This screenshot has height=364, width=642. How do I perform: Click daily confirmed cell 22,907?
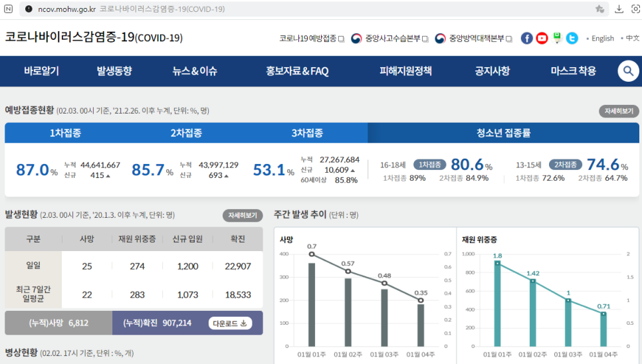238,266
